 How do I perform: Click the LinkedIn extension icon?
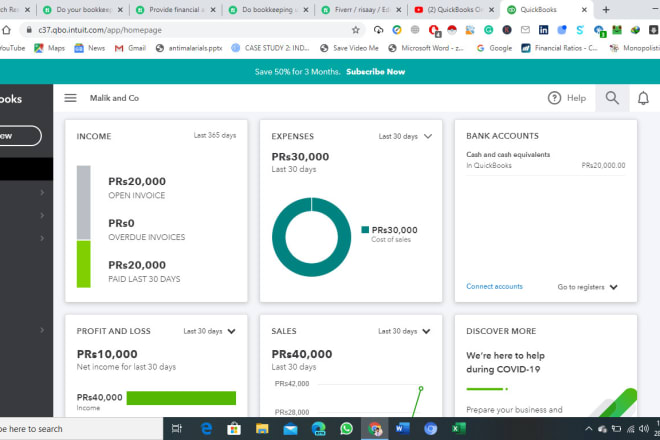click(543, 30)
